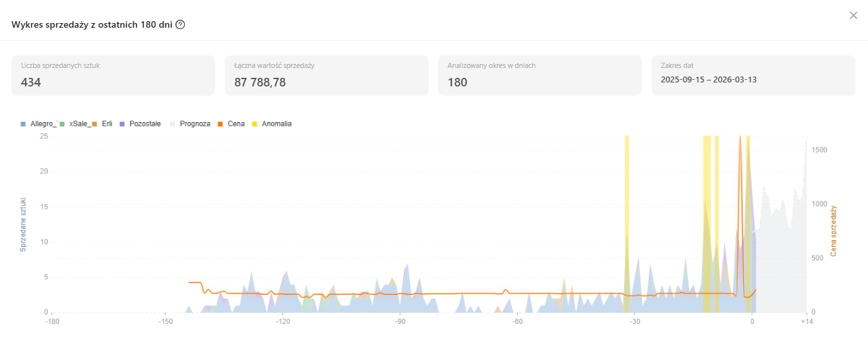
Task: Close the sales chart dialog
Action: tap(853, 16)
